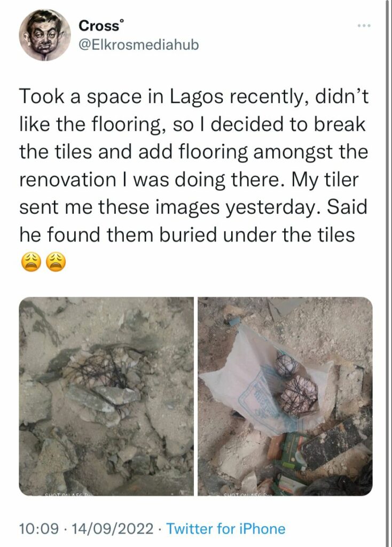Screen dimensions: 392x547
Task: Click the tweet line about buried tiles
Action: (x=187, y=235)
